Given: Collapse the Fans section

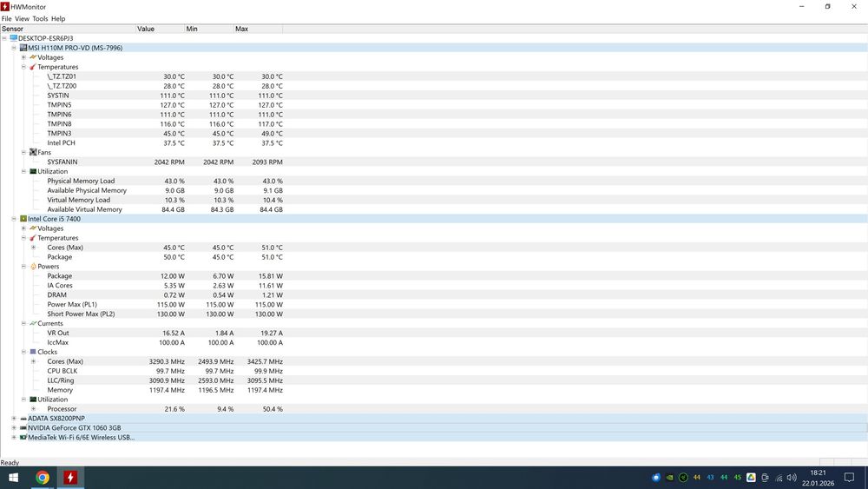Looking at the screenshot, I should point(23,152).
